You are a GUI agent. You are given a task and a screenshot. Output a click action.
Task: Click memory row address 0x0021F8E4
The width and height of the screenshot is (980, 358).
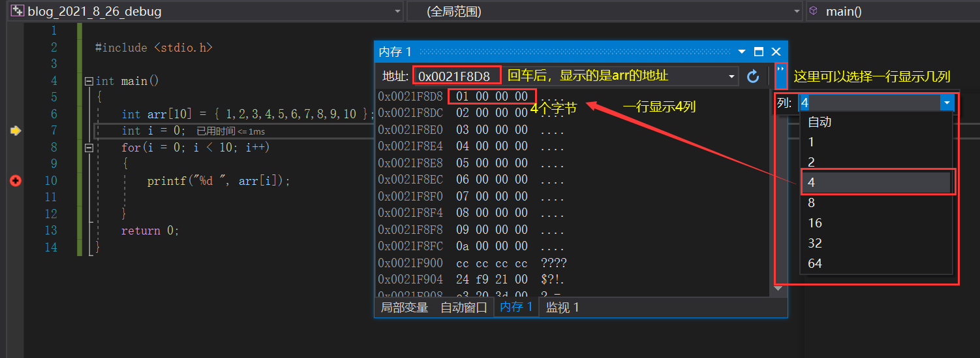pyautogui.click(x=410, y=147)
